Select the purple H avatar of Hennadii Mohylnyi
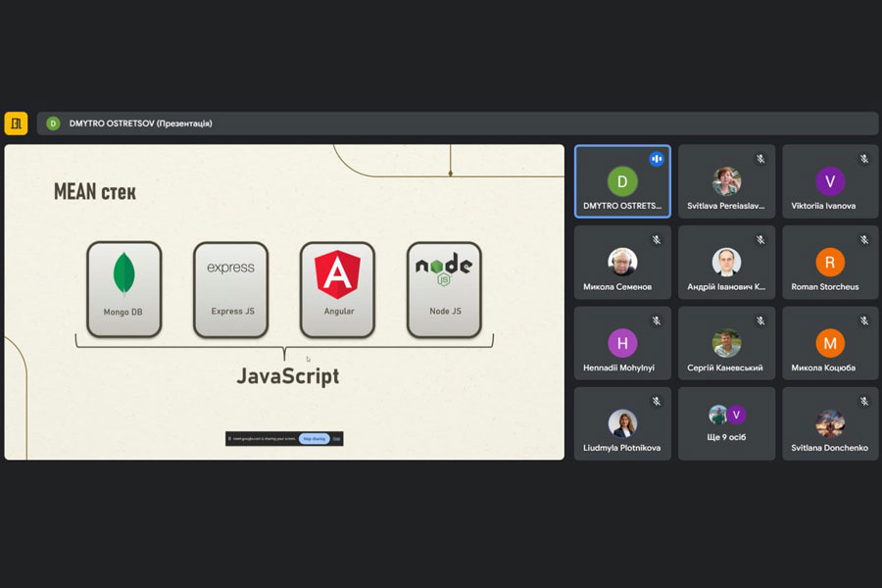 (622, 343)
